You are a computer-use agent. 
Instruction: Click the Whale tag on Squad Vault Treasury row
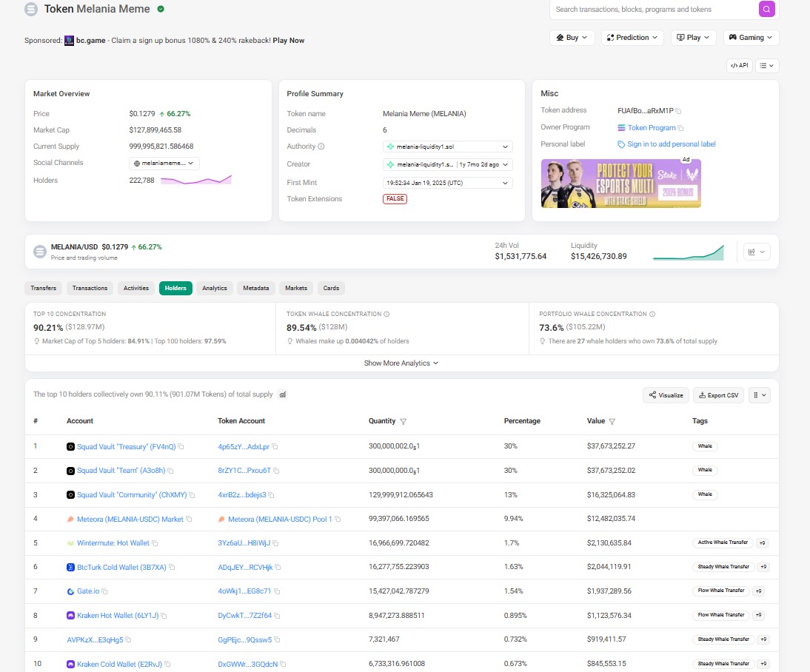click(x=705, y=446)
